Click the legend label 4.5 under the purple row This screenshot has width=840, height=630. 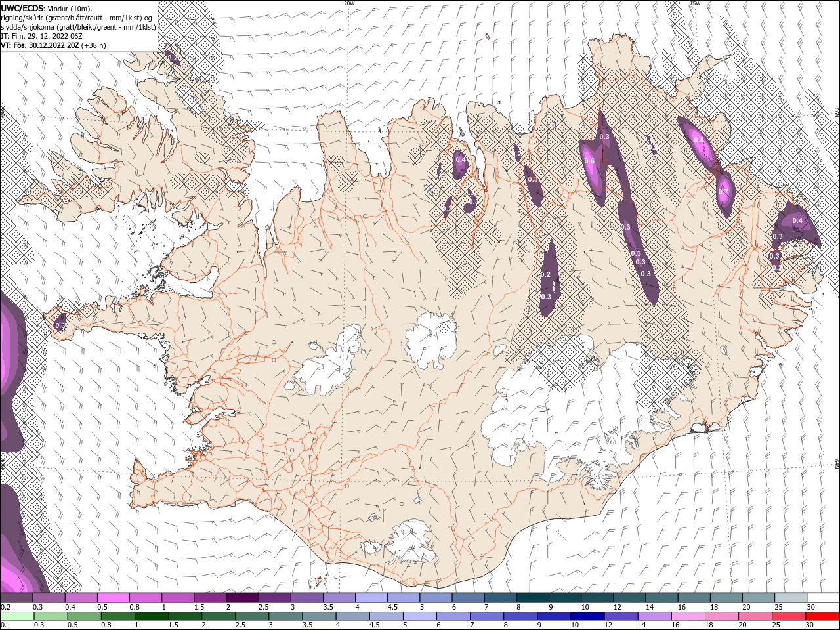tap(392, 607)
